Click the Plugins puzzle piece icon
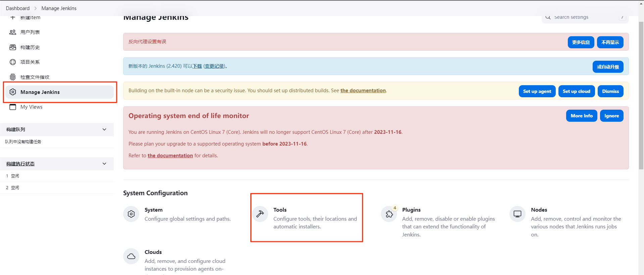 [389, 214]
